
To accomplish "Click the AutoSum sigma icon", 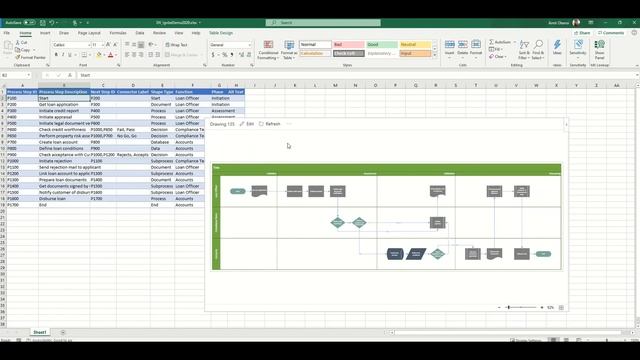I will point(491,42).
